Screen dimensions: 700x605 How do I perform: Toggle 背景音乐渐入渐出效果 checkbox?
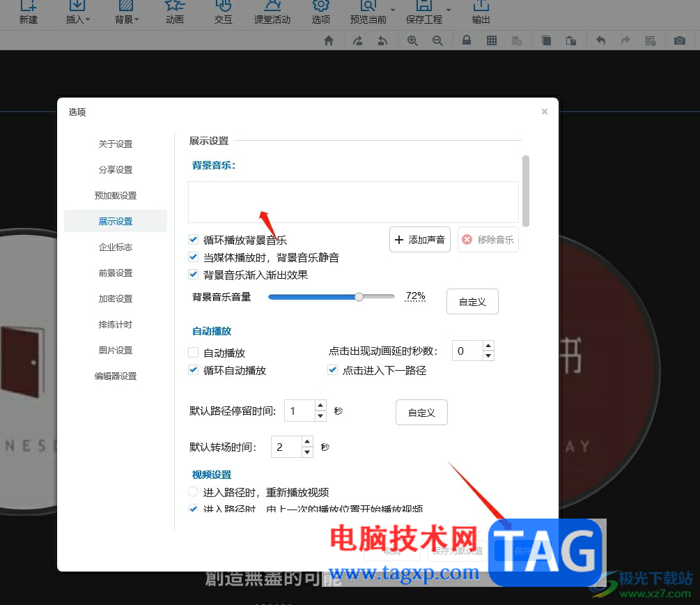[x=194, y=275]
